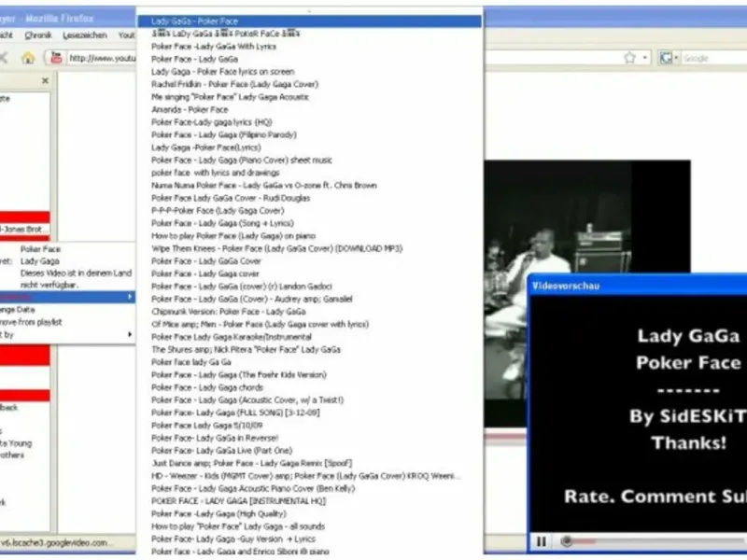
Task: Focus the address bar URL field
Action: coord(102,58)
